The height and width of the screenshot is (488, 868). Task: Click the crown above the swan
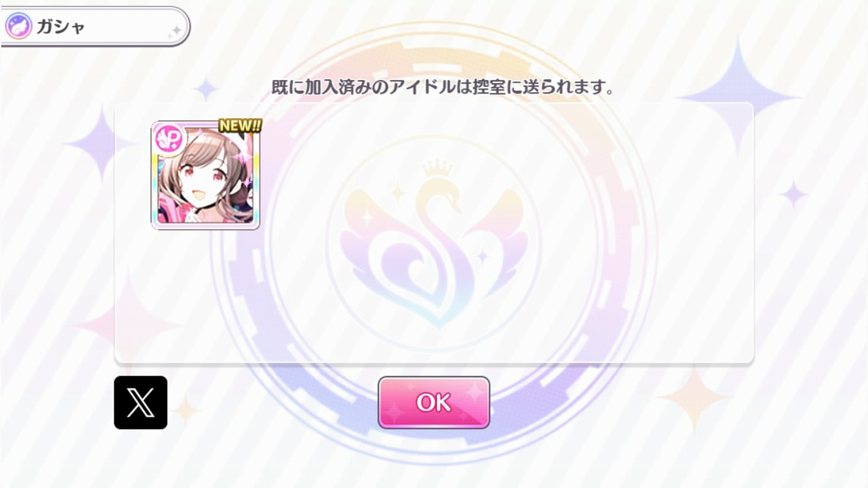(438, 169)
